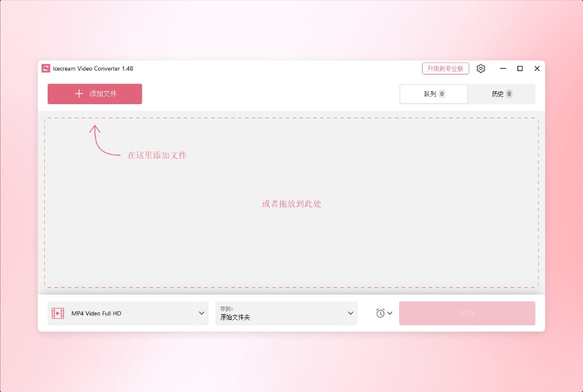Click the 0 counter badge on 队列 tab
Viewport: 583px width, 392px height.
tap(442, 94)
